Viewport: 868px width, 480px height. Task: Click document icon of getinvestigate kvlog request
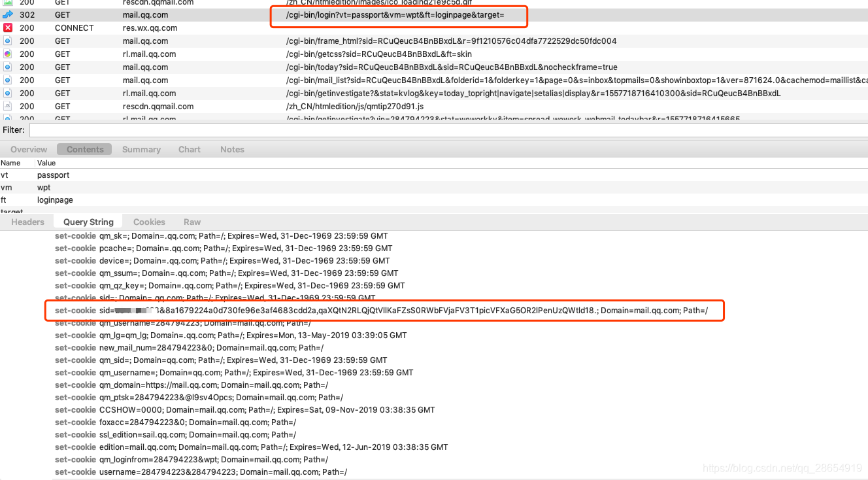[8, 93]
